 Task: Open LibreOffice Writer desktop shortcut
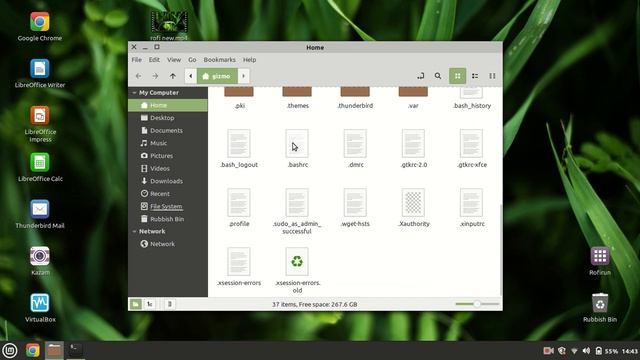(40, 74)
